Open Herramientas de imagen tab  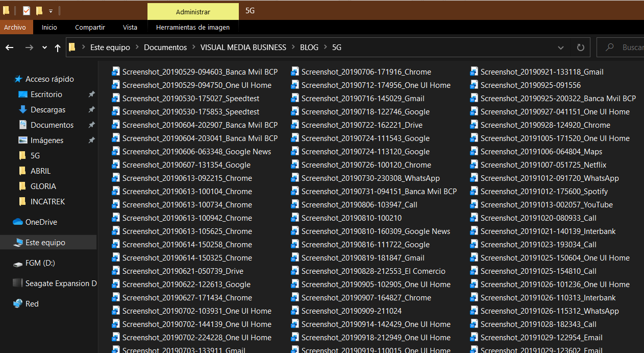[x=192, y=28]
